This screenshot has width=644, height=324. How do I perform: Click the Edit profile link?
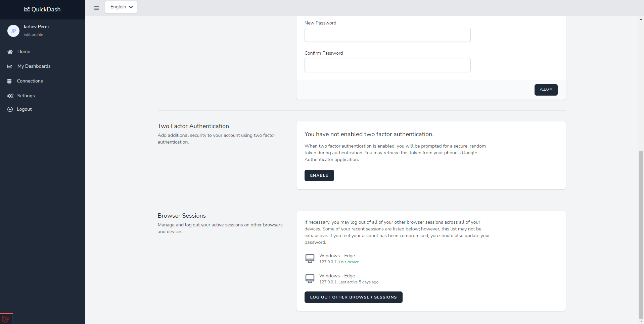[x=33, y=35]
